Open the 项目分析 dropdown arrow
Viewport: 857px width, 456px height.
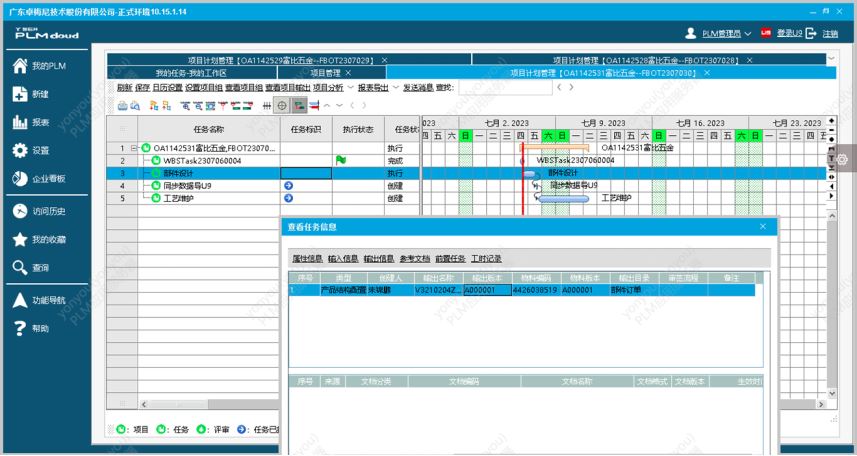350,88
